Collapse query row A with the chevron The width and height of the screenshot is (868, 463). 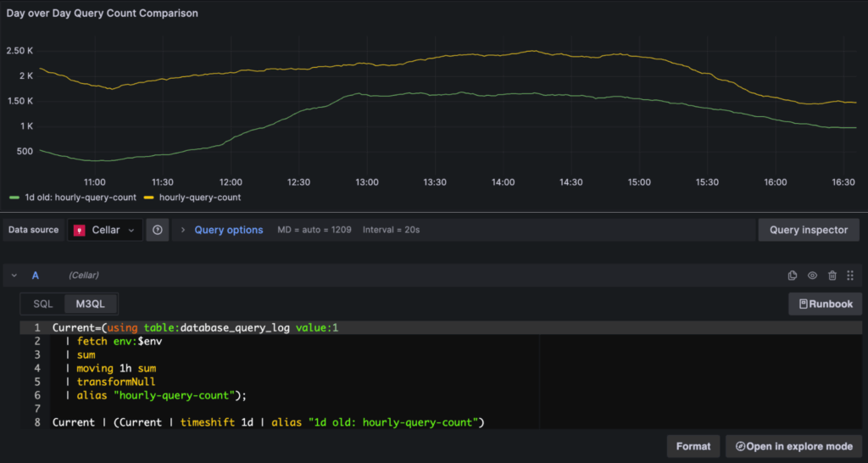(14, 276)
